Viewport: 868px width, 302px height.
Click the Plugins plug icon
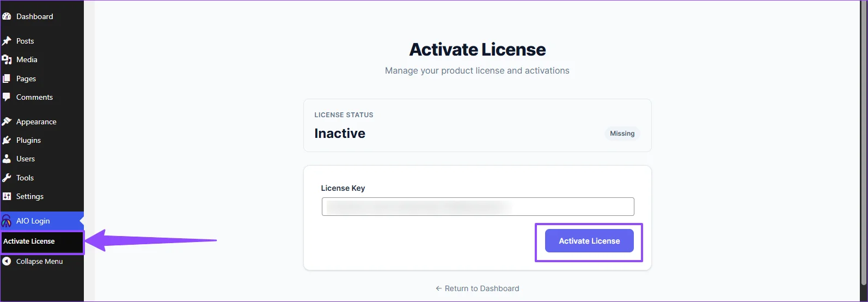point(7,140)
